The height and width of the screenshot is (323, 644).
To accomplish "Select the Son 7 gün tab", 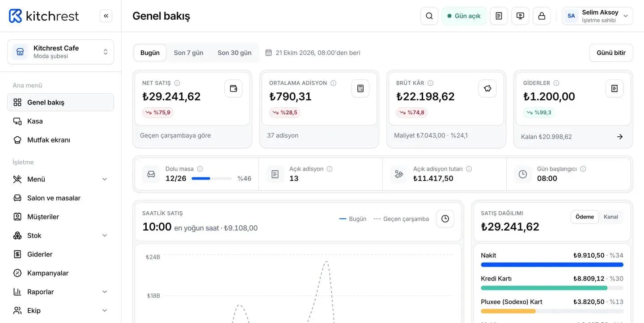I will click(189, 53).
